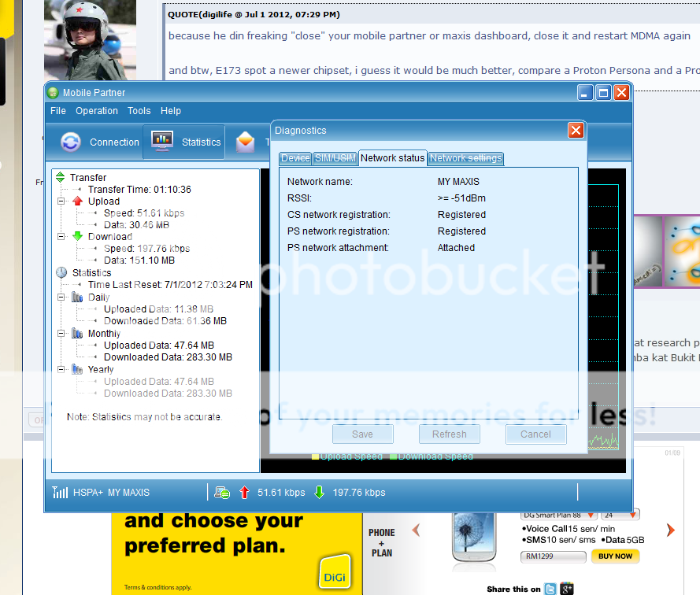Switch to the SIM/USIM tab
Viewport: 700px width, 595px height.
pos(335,158)
